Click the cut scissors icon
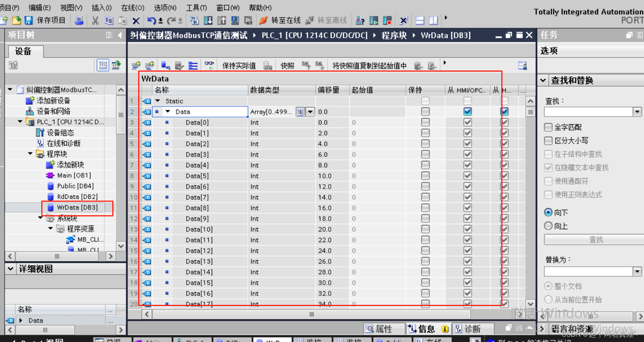 tap(95, 20)
